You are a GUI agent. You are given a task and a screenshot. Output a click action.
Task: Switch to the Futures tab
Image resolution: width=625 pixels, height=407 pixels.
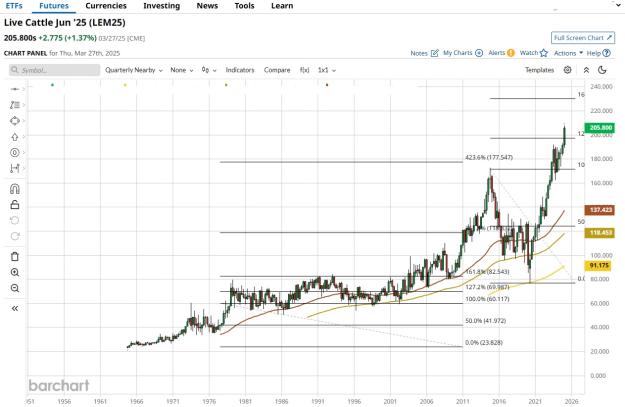[54, 6]
